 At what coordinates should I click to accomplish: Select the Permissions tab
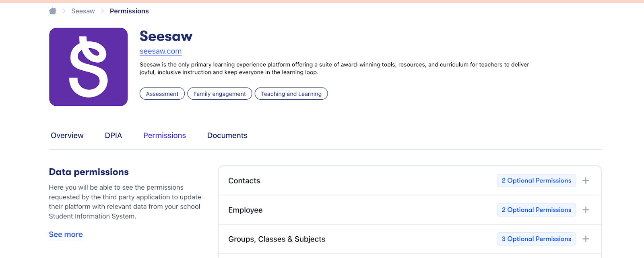(x=165, y=135)
